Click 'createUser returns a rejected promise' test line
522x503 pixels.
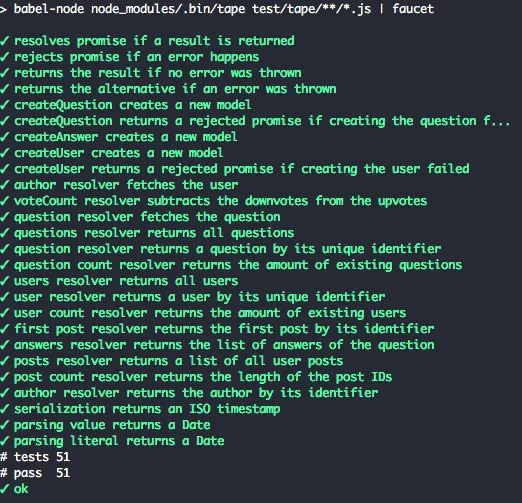pos(242,169)
